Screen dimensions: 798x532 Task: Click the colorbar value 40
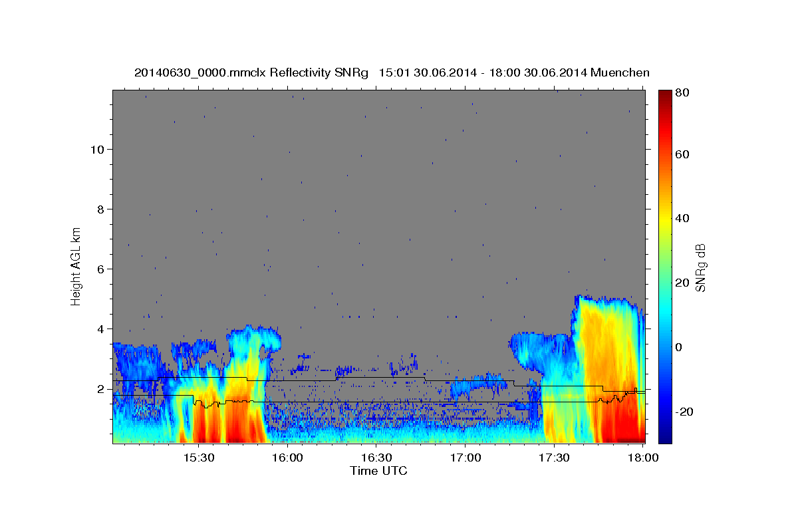coord(682,218)
